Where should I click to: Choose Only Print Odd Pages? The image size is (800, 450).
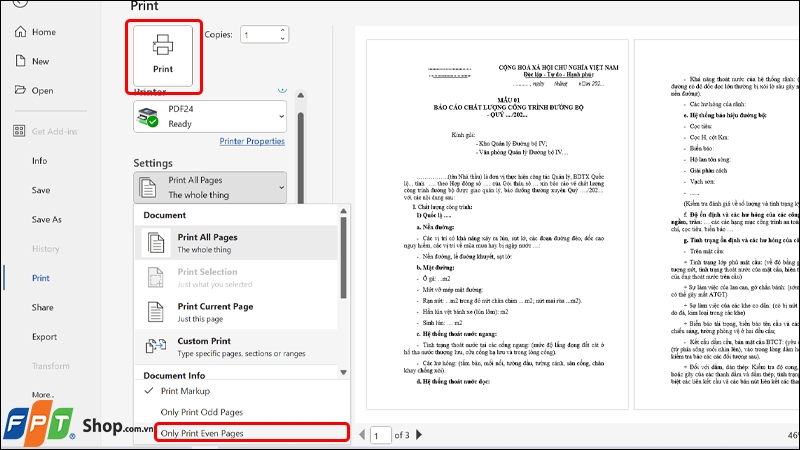(202, 412)
